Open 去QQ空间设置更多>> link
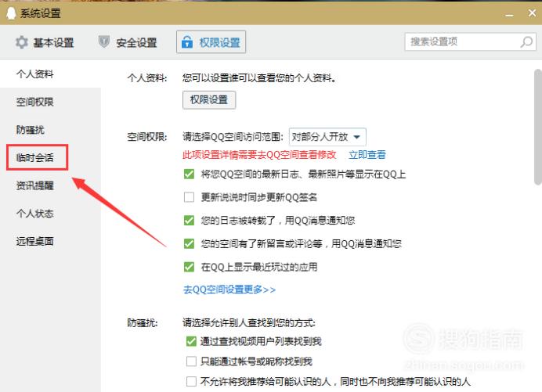The height and width of the screenshot is (392, 542). 229,290
